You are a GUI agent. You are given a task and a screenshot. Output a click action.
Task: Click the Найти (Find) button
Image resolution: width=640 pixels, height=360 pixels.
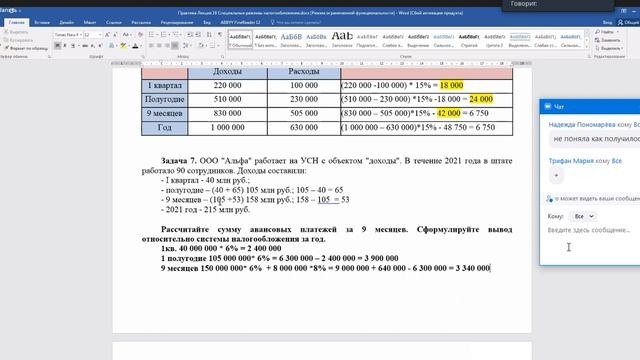[604, 32]
